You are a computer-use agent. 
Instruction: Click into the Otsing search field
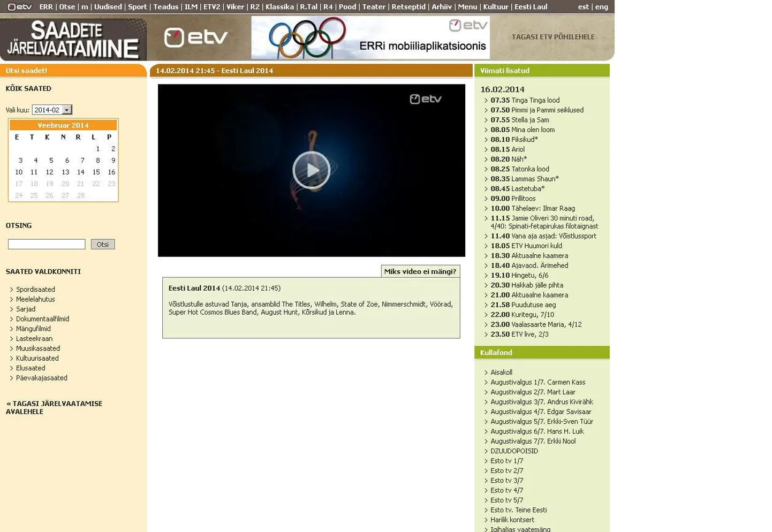[47, 244]
